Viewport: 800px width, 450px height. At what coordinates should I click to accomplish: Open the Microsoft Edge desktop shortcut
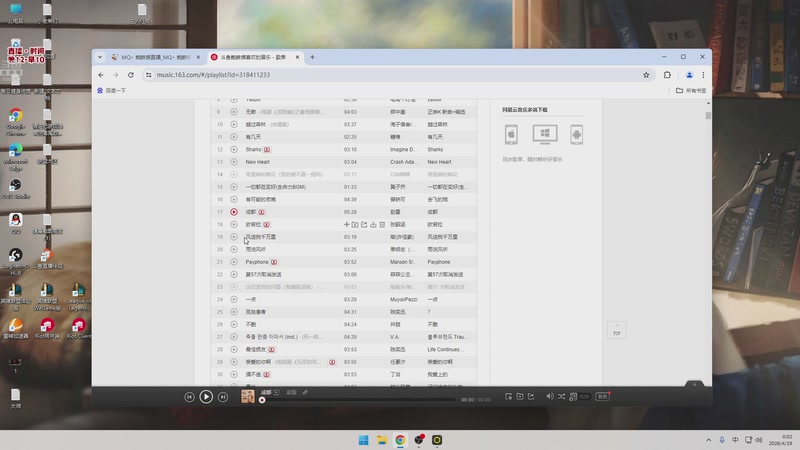point(16,157)
